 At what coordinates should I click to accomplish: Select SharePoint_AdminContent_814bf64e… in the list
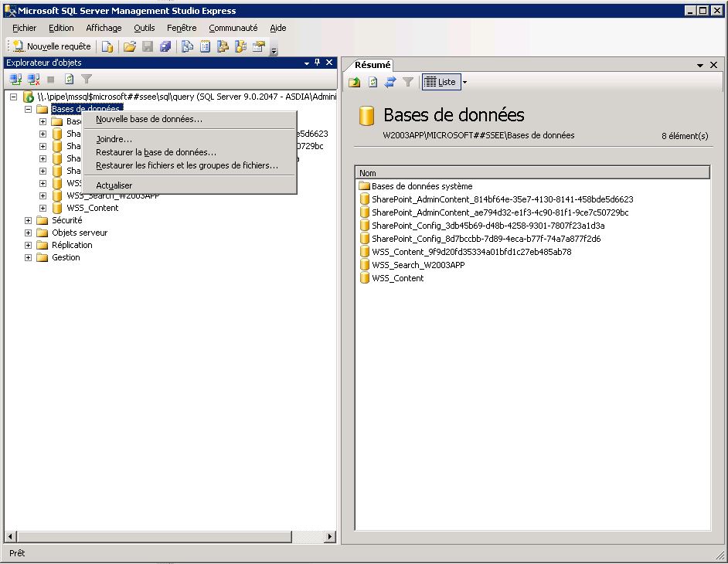[502, 199]
